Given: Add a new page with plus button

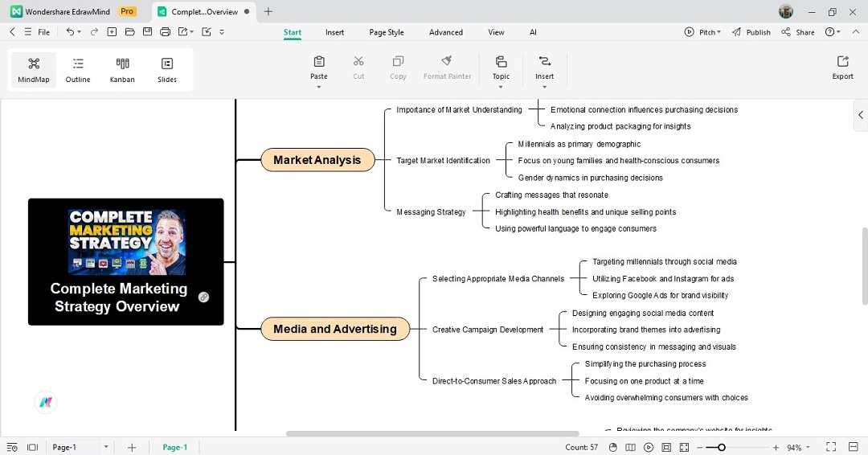Looking at the screenshot, I should [x=132, y=447].
